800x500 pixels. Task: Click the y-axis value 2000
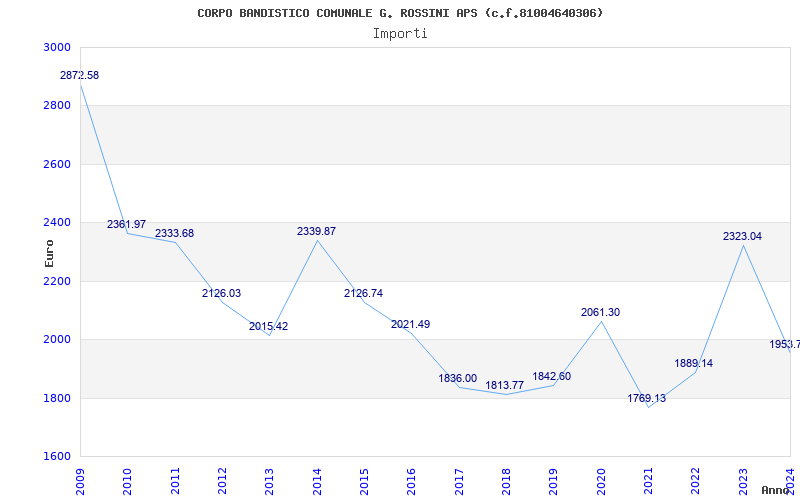[56, 339]
